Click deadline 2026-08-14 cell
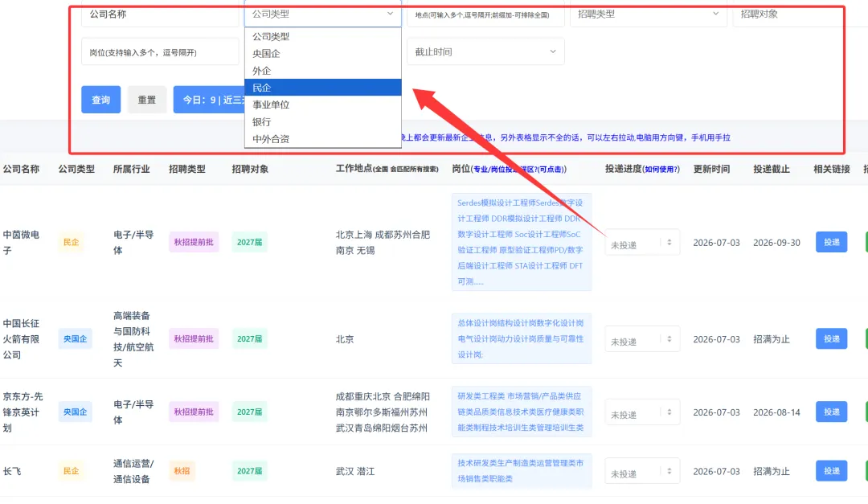Screen dimensions: 868x504 point(776,412)
